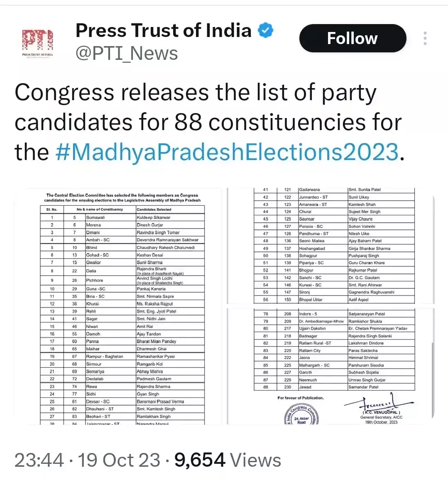The image size is (448, 485).
Task: Click the round Congress Committee stamp
Action: point(301,415)
